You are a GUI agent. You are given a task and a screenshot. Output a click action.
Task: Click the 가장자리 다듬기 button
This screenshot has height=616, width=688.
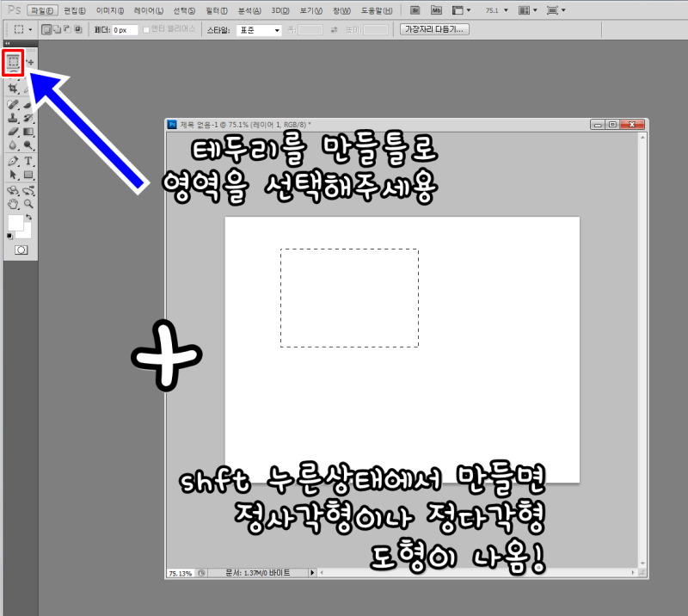pyautogui.click(x=434, y=29)
